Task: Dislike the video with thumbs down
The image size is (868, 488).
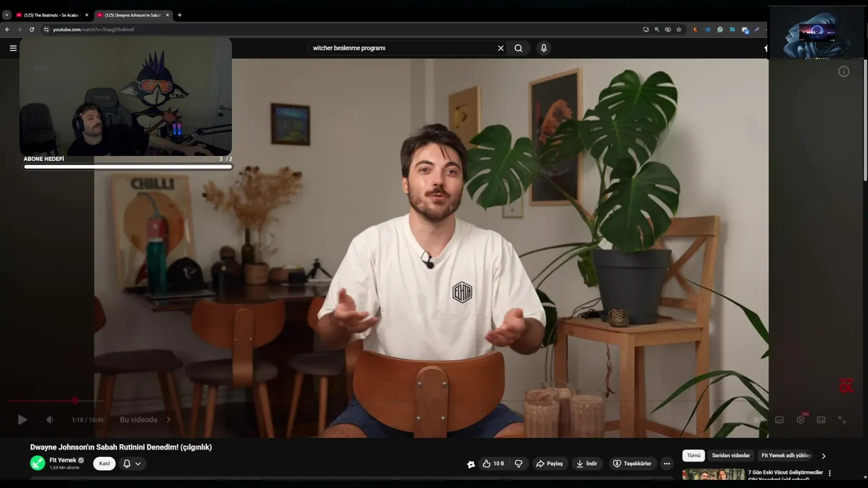Action: tap(519, 464)
